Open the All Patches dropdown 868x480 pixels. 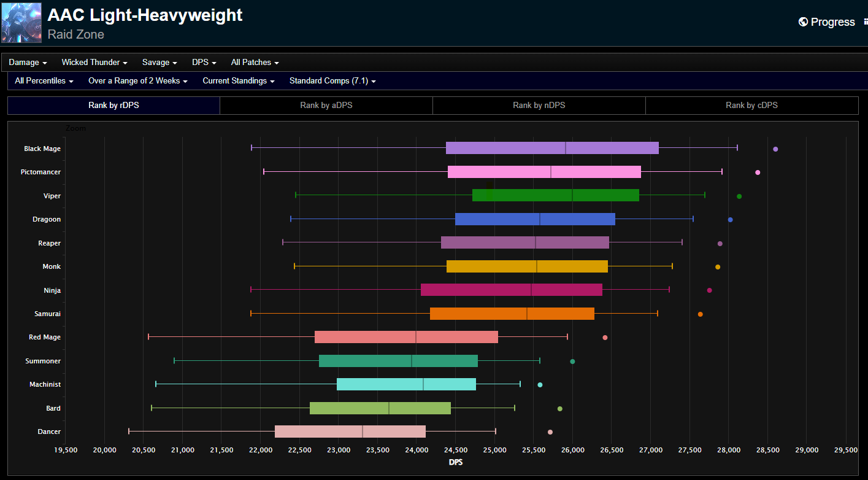click(255, 62)
